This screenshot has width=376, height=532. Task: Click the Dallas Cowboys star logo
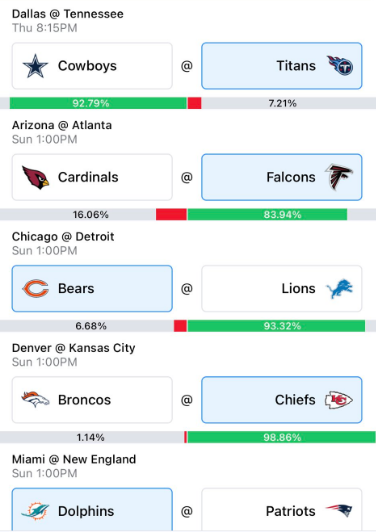(35, 66)
